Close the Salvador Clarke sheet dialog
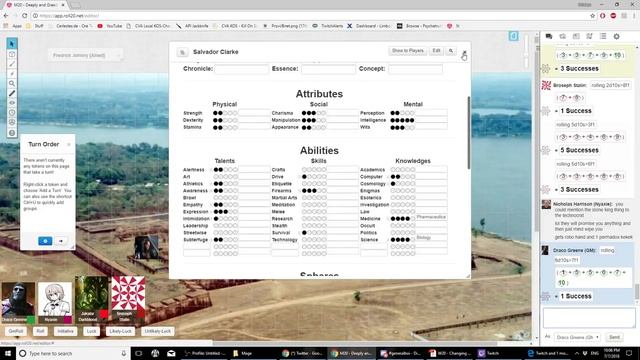This screenshot has height=360, width=640. point(464,52)
